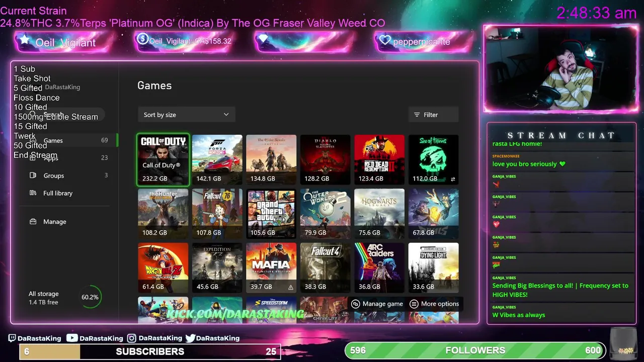Click the 'Sending Big Blessings to all' message

(x=560, y=290)
